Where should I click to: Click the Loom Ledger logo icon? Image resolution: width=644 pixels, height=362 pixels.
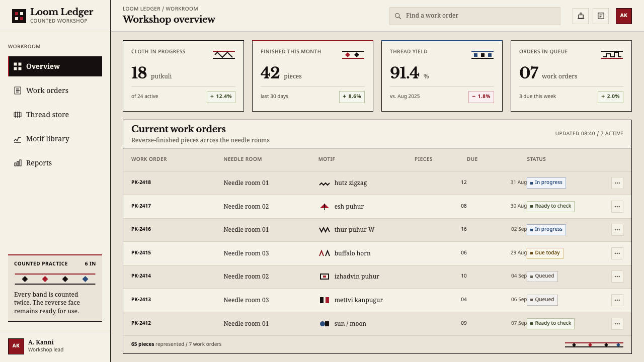point(19,16)
